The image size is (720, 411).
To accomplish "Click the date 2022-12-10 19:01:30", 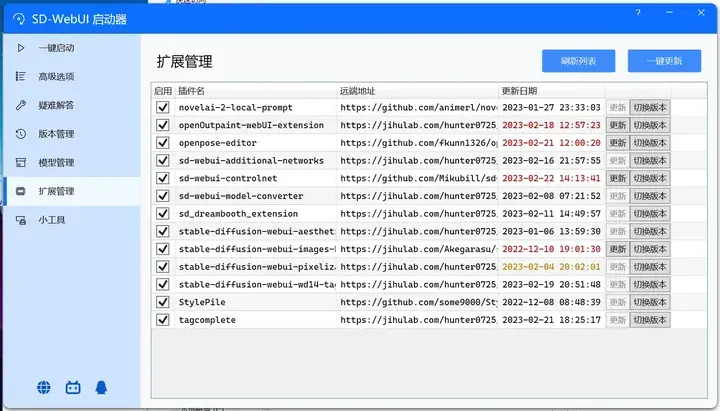I will click(x=551, y=249).
